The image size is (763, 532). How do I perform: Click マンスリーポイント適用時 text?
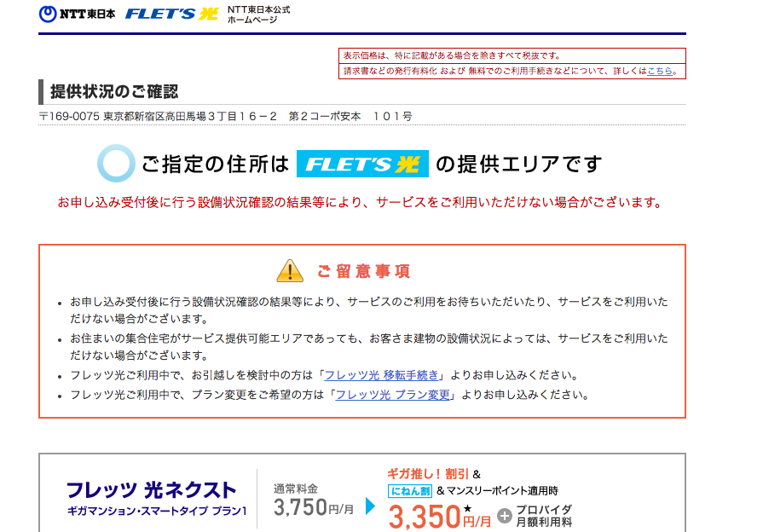pos(502,490)
